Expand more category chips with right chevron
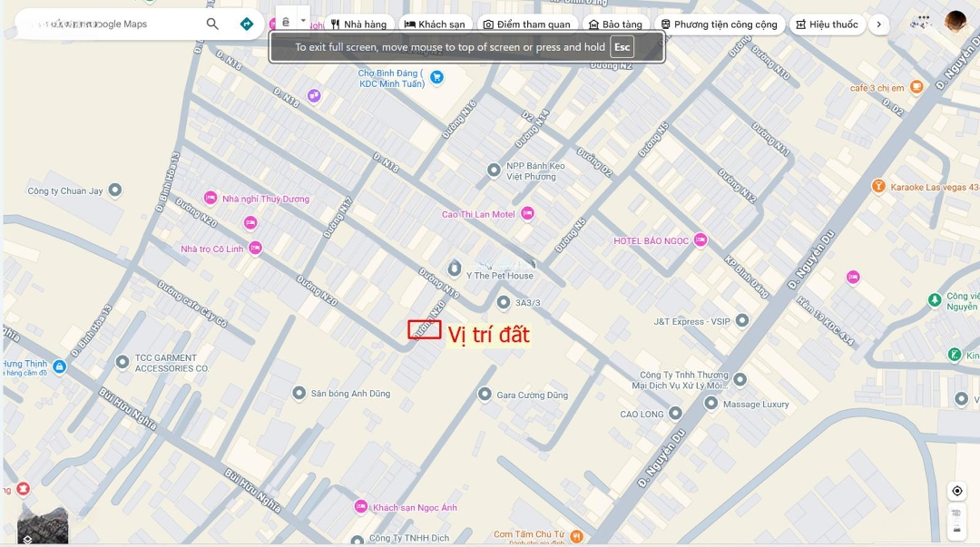The width and height of the screenshot is (980, 547). pos(878,24)
